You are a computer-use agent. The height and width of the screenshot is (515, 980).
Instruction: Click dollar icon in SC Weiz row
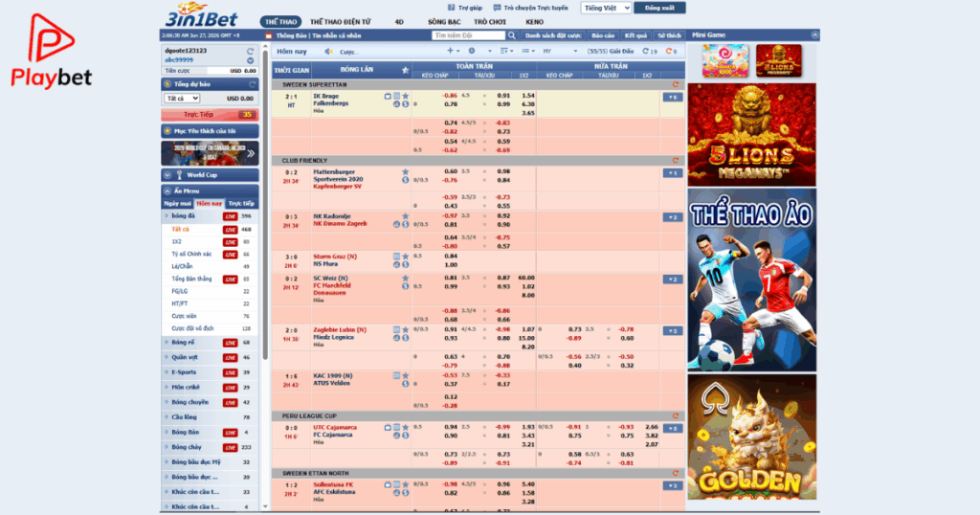406,286
